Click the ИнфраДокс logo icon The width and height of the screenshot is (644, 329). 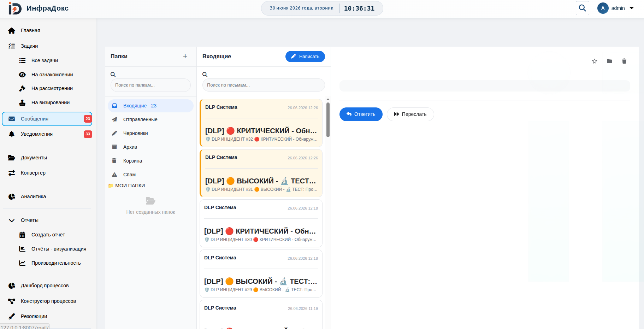click(x=15, y=8)
